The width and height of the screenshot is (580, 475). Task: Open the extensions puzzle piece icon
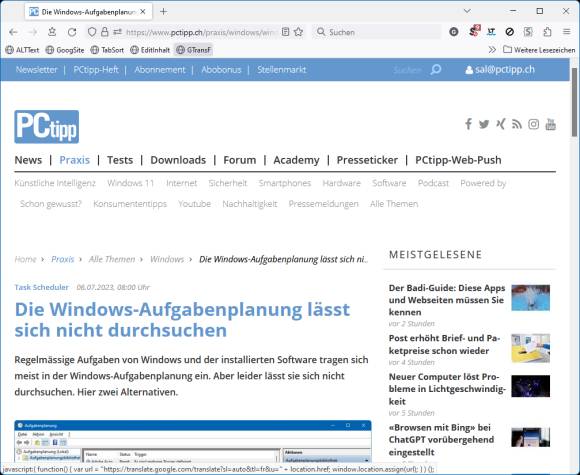(x=547, y=32)
